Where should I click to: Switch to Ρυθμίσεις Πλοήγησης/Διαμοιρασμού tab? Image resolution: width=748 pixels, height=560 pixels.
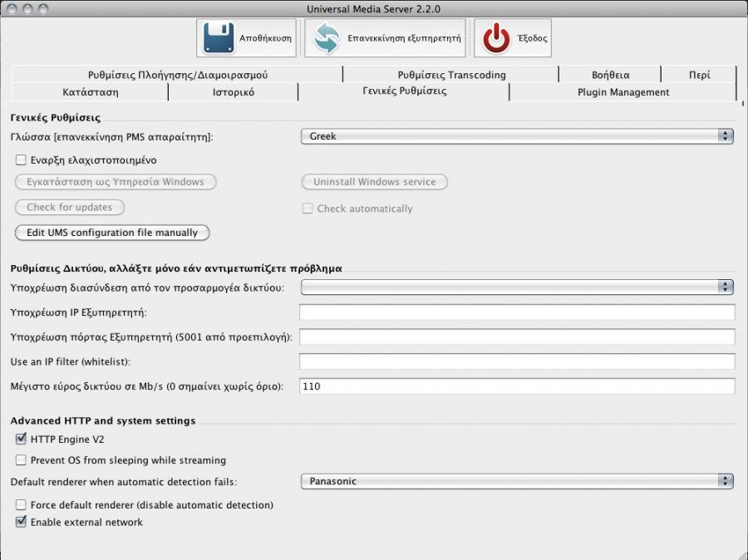pyautogui.click(x=178, y=75)
